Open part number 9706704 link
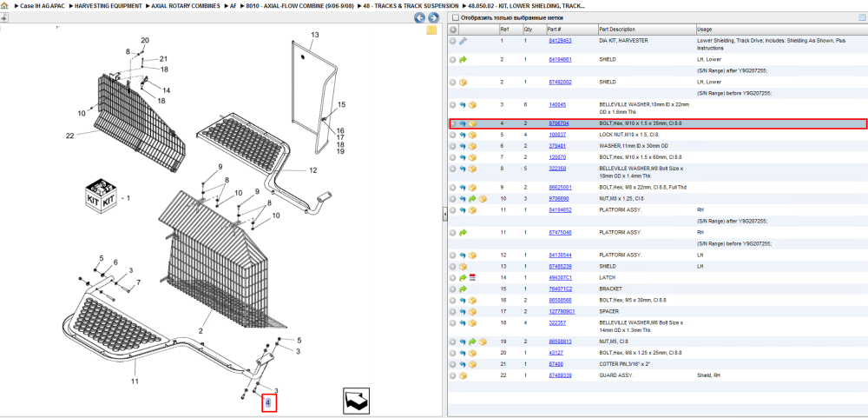Viewport: 868px width, 418px height. tap(558, 123)
